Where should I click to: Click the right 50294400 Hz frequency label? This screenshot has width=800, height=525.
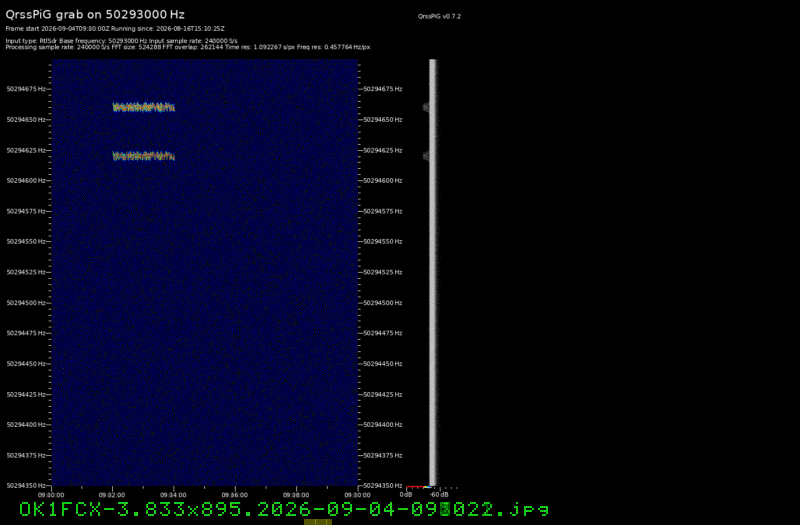[383, 424]
